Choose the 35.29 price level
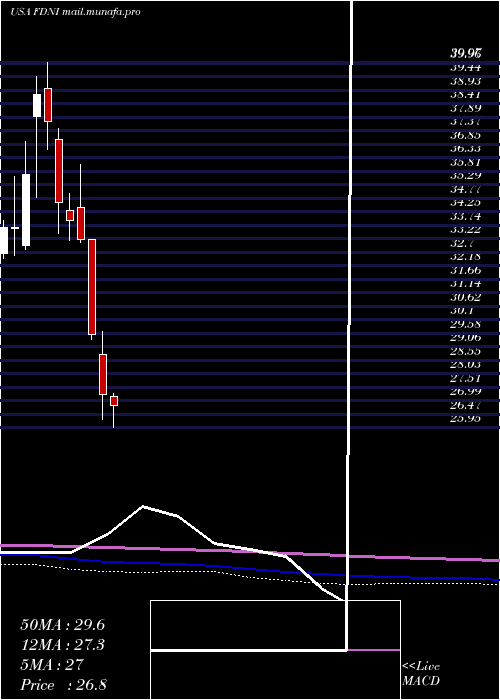Screen dimensions: 500x700 tap(465, 175)
